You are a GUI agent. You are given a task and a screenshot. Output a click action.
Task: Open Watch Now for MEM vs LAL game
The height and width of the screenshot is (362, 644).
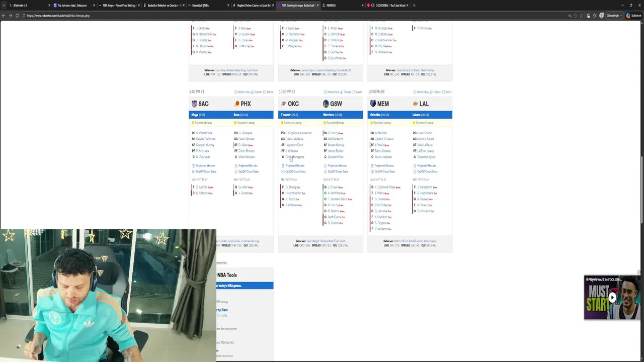(421, 92)
